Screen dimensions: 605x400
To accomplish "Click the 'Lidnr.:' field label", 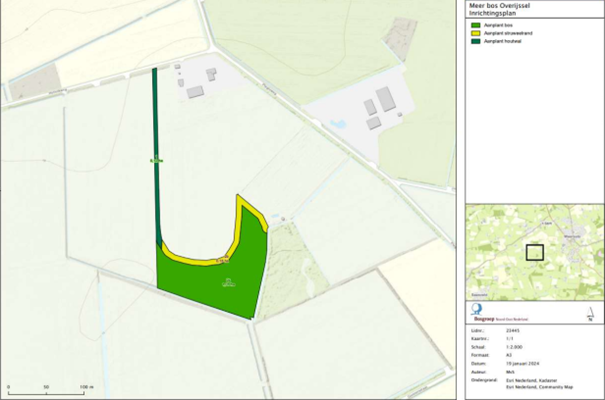I will click(x=477, y=331).
